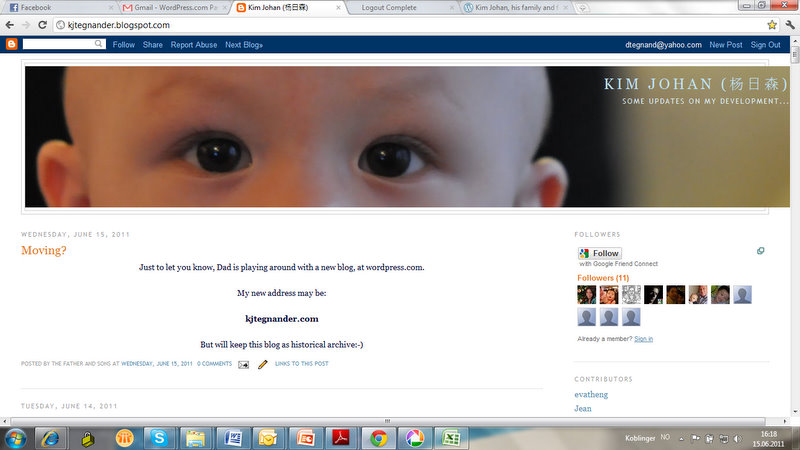800x450 pixels.
Task: Click the Follow button in Followers
Action: 600,253
